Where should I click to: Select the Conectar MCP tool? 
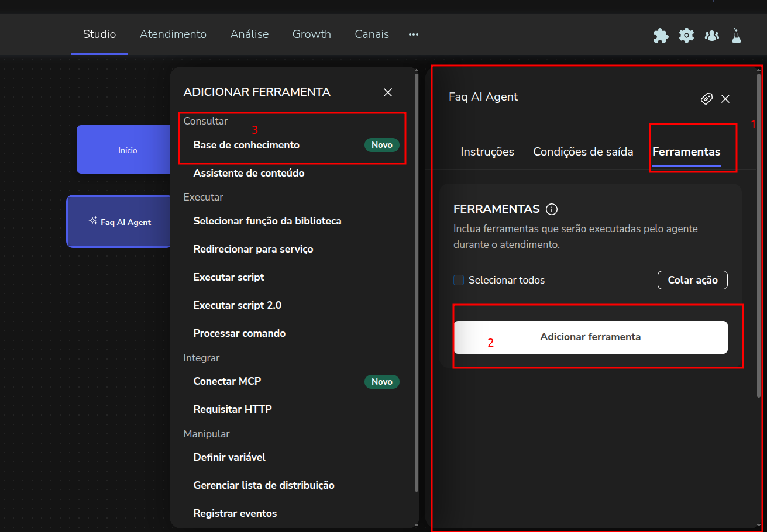pos(227,381)
